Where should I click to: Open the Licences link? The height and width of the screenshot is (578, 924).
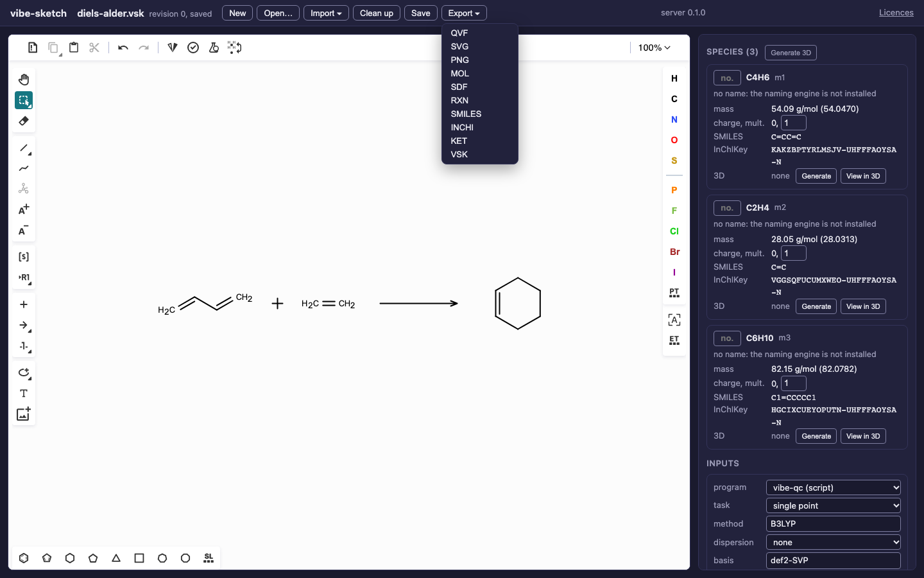pyautogui.click(x=896, y=13)
